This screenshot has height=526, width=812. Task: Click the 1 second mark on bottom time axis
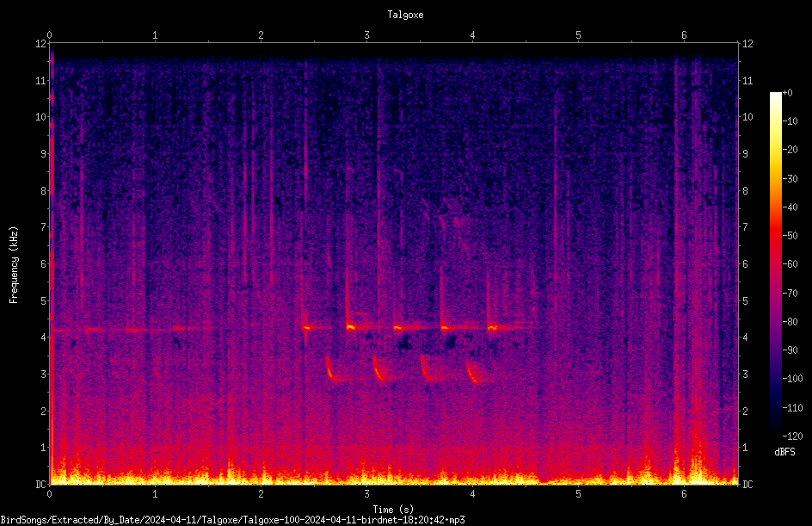pyautogui.click(x=155, y=494)
